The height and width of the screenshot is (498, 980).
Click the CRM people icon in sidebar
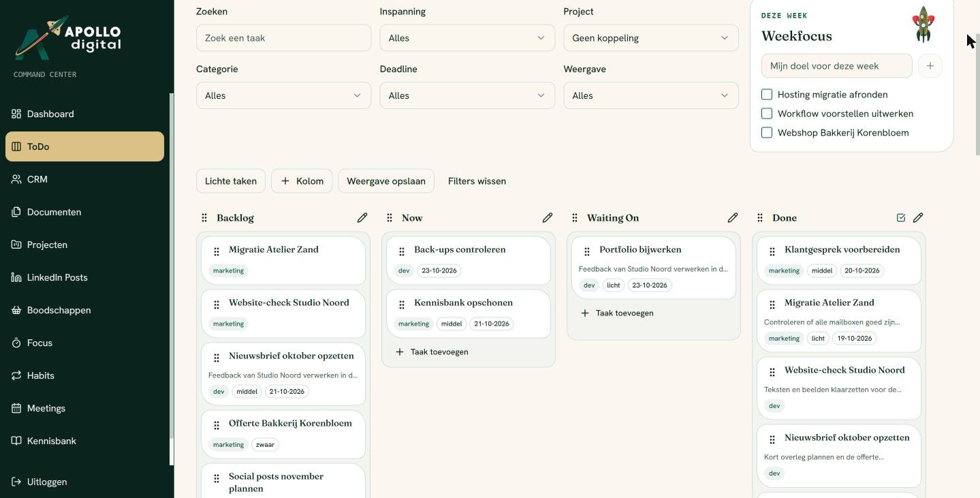(16, 179)
